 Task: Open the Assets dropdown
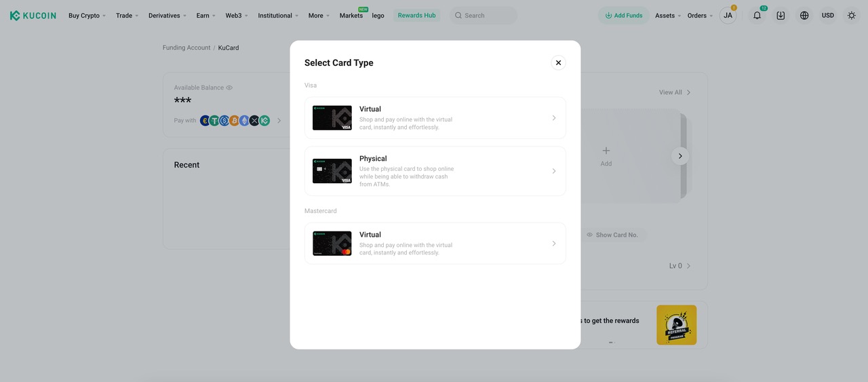(x=668, y=16)
